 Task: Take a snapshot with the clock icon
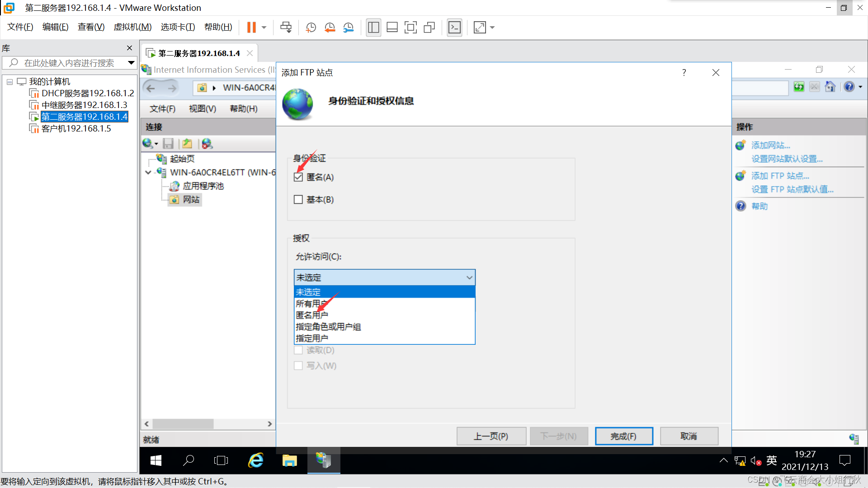tap(311, 28)
